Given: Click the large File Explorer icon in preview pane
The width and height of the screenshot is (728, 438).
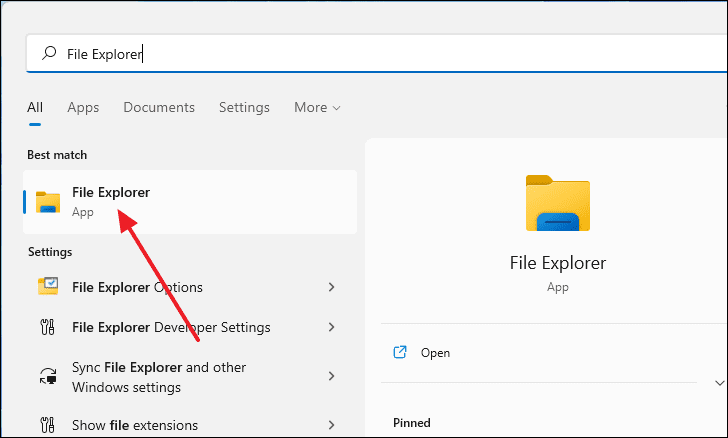Looking at the screenshot, I should pos(558,203).
